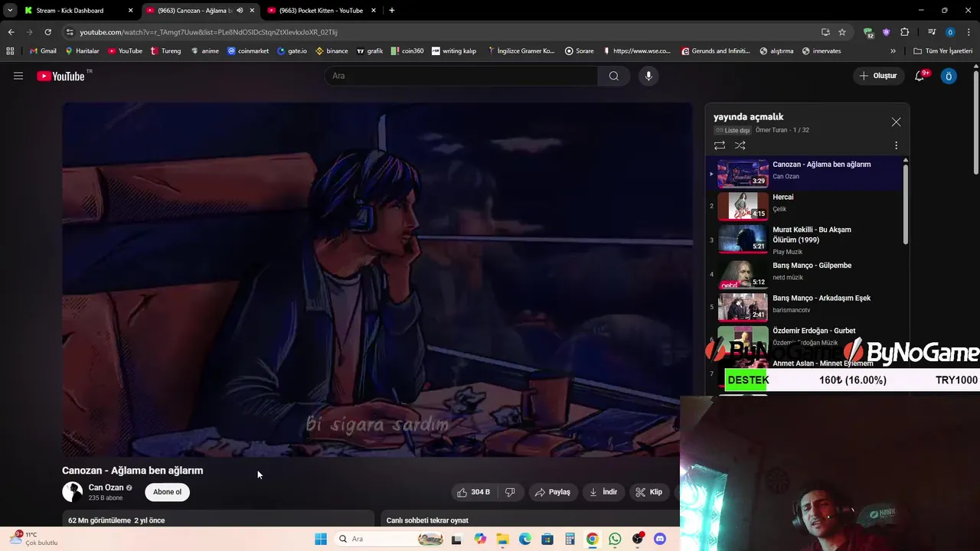Image resolution: width=980 pixels, height=551 pixels.
Task: Open the coinmarket bookmark
Action: [248, 51]
